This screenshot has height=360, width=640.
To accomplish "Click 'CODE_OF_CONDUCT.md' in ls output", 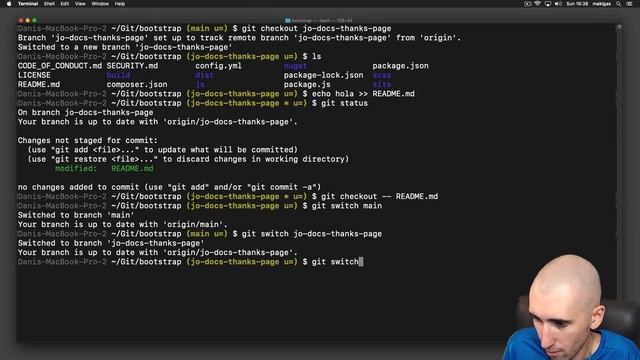I will pyautogui.click(x=60, y=66).
